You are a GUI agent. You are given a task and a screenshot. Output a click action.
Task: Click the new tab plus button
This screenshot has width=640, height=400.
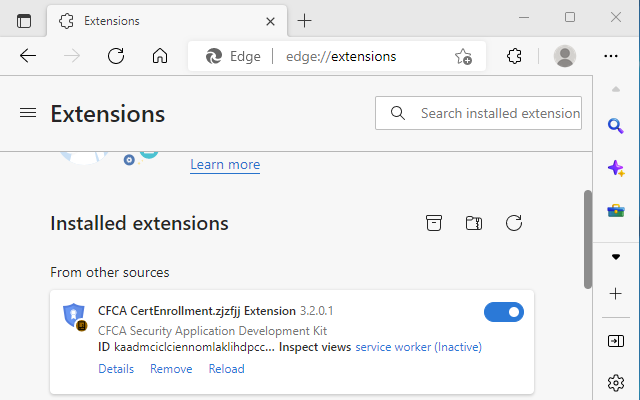[305, 21]
